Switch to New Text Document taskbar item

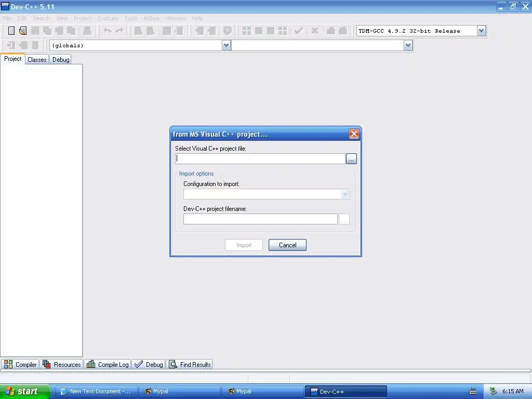(96, 391)
